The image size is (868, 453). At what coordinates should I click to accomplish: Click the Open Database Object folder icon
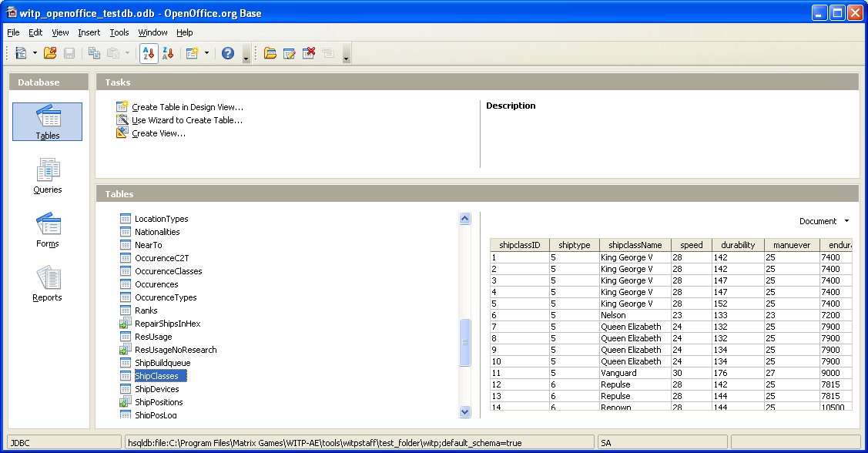pyautogui.click(x=270, y=53)
